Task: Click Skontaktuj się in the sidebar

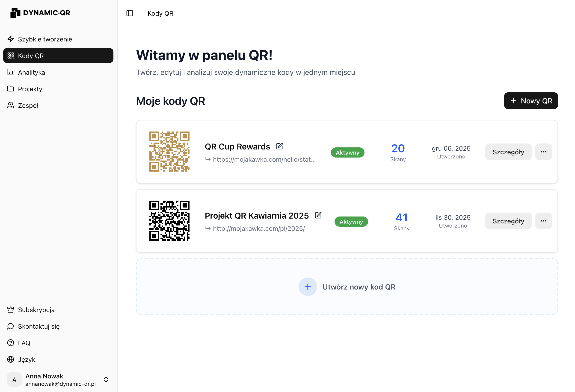Action: (39, 326)
